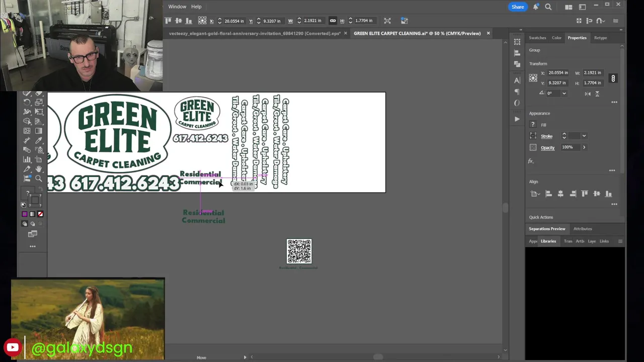This screenshot has height=362, width=644.
Task: Switch to the Color panel tab
Action: [556, 38]
